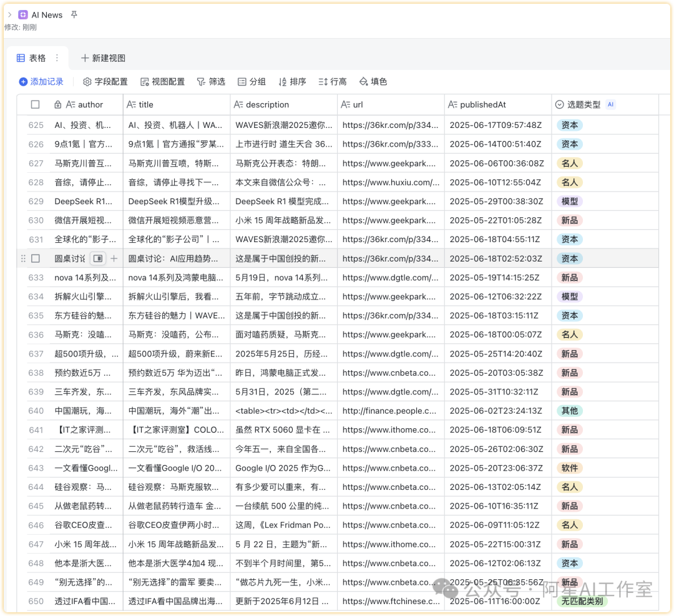The height and width of the screenshot is (616, 674).
Task: Click the 名人 tag in row 627
Action: click(570, 164)
